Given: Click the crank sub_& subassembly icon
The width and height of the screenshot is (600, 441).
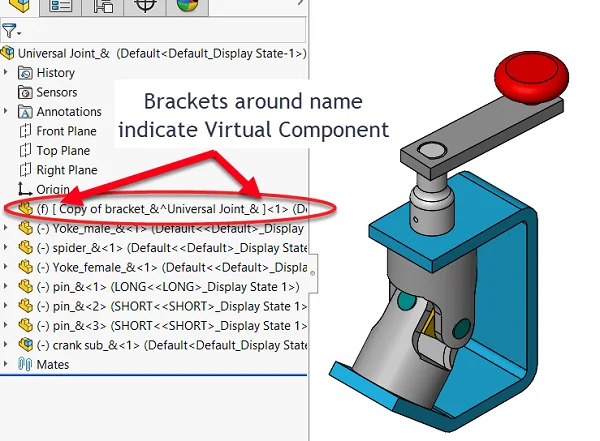Looking at the screenshot, I should click(27, 345).
